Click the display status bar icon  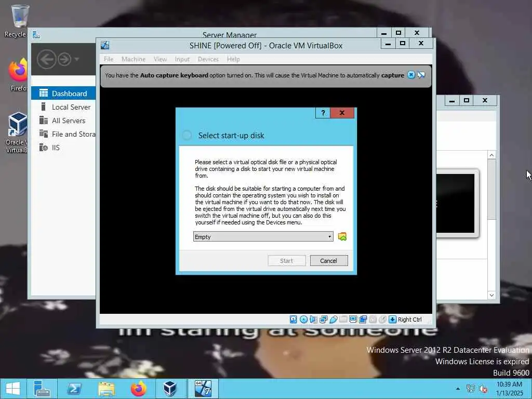[x=353, y=320]
